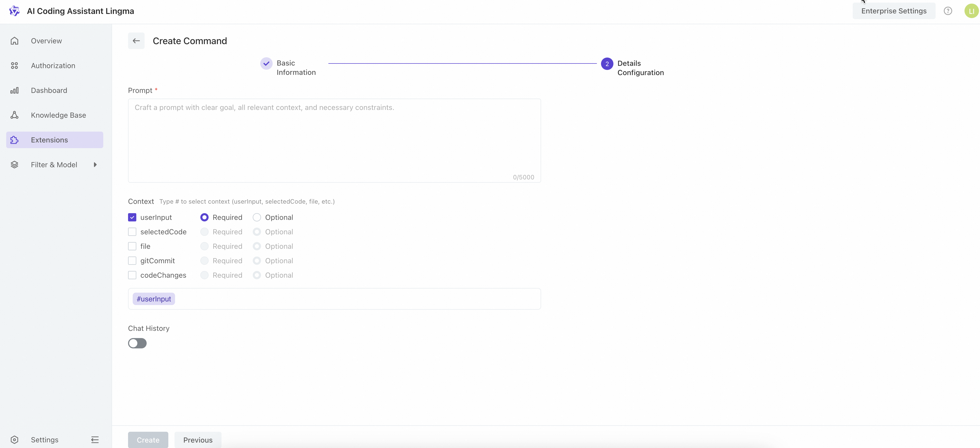Click the Create button

pos(148,440)
